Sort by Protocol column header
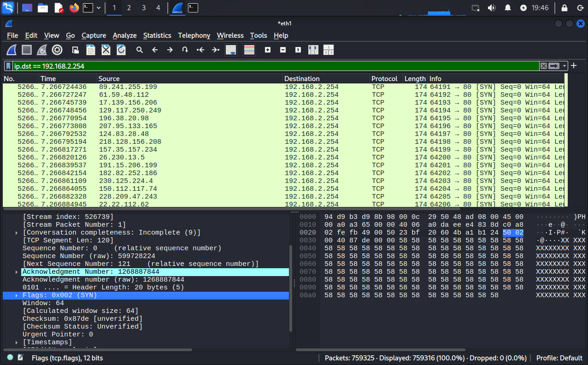Viewport: 588px width, 365px height. 386,79
